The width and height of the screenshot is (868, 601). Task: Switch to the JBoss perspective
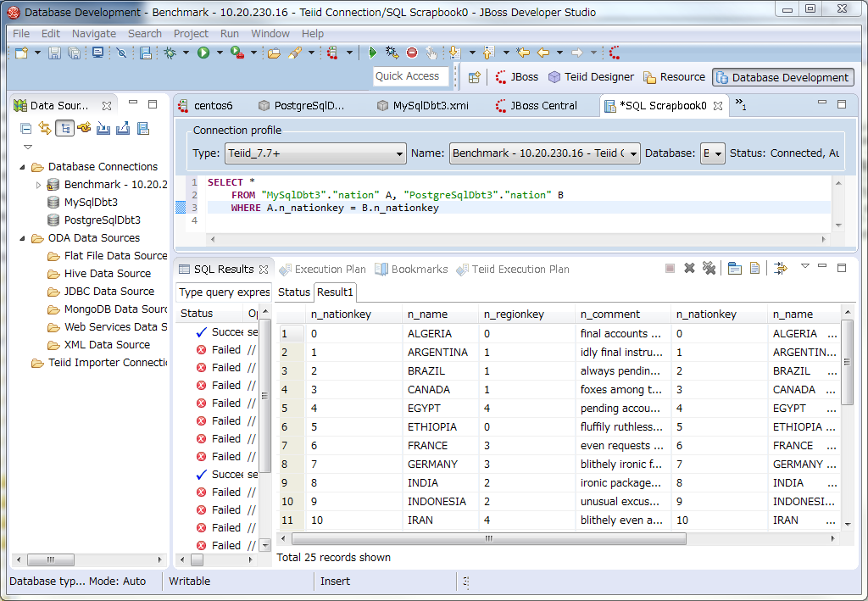point(516,77)
